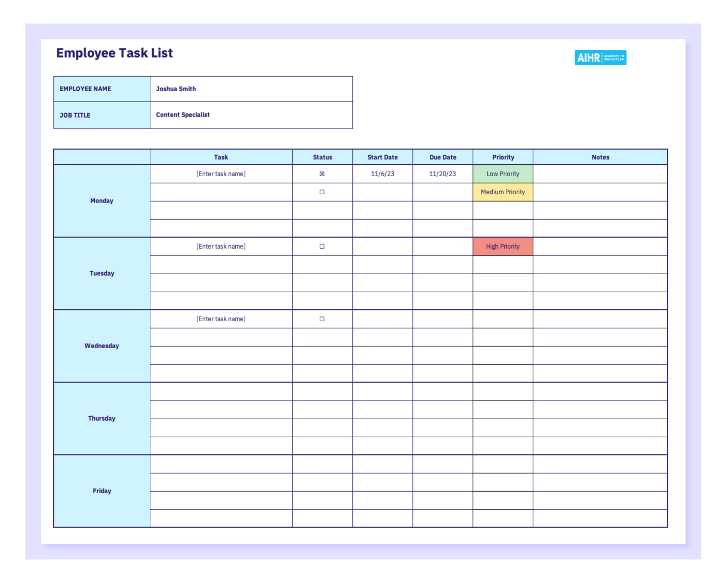Tick the Tuesday task status checkbox
The height and width of the screenshot is (587, 728).
[x=322, y=247]
